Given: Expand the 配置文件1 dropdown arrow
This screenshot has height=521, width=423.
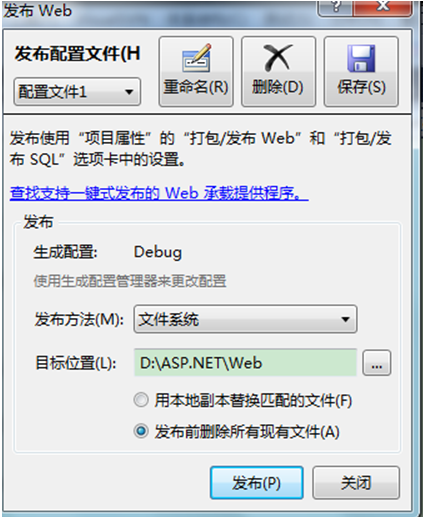Looking at the screenshot, I should pyautogui.click(x=129, y=92).
